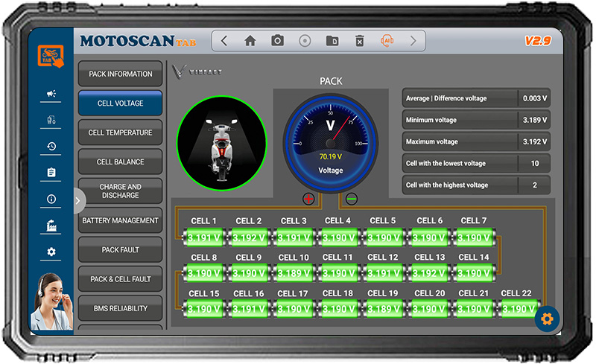Open the vehicle diagnostics sidebar icon
596x364 pixels.
(51, 120)
